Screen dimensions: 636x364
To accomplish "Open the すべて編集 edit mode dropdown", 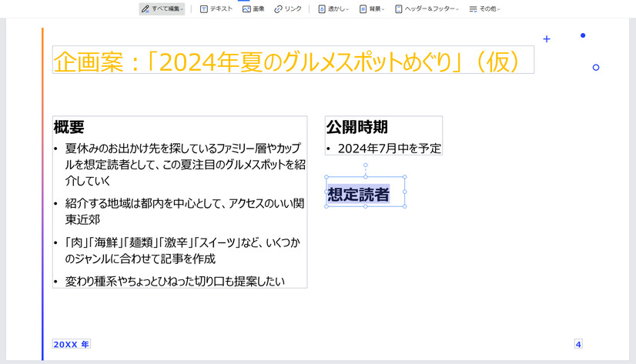I will click(x=162, y=9).
